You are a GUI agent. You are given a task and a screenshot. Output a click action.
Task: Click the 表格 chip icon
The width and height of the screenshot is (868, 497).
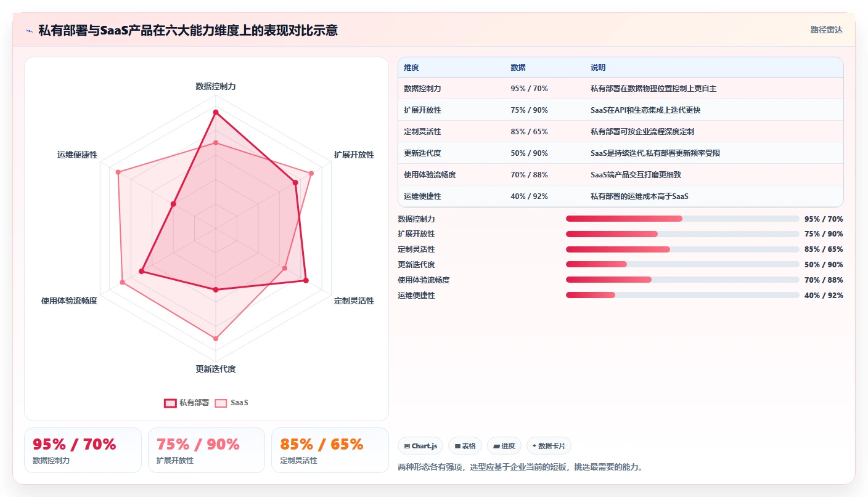(x=457, y=446)
